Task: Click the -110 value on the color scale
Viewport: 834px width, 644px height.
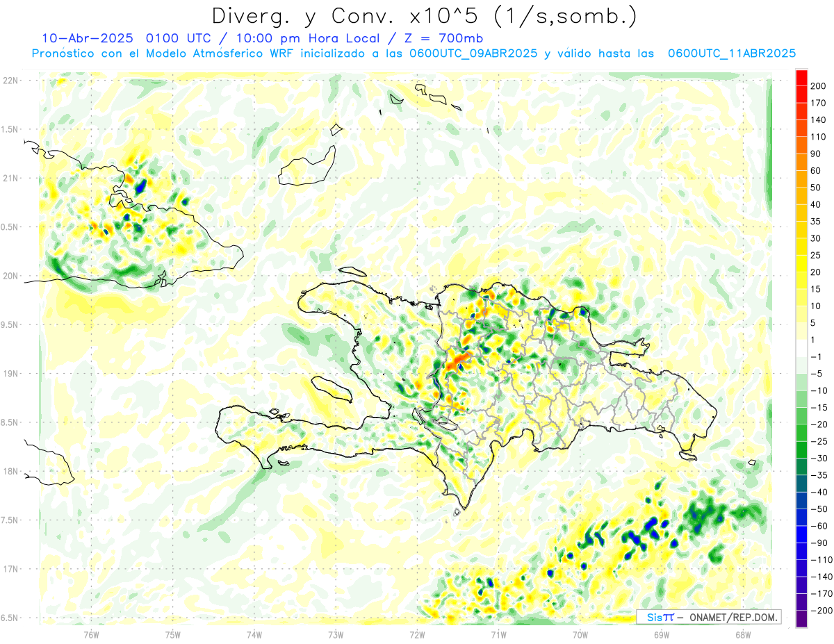Action: point(821,560)
